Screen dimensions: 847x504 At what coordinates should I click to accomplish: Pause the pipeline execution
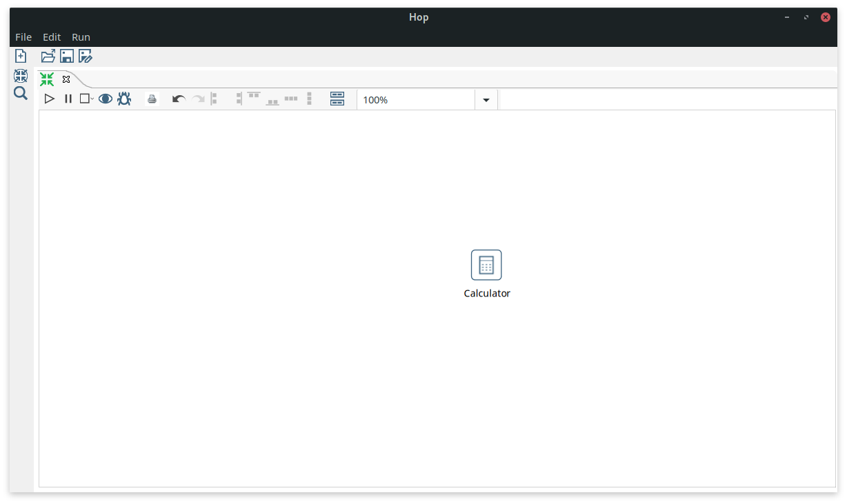pyautogui.click(x=68, y=99)
